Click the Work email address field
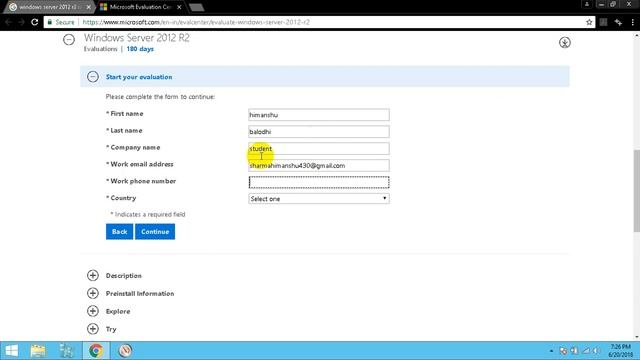The width and height of the screenshot is (640, 360). [319, 165]
